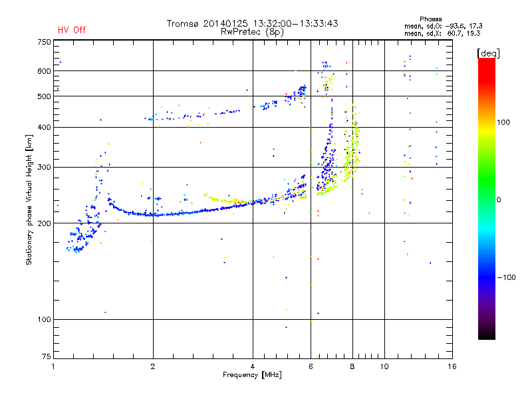This screenshot has width=532, height=399.
Task: Click the x-axis tick label '2'
Action: coord(153,366)
